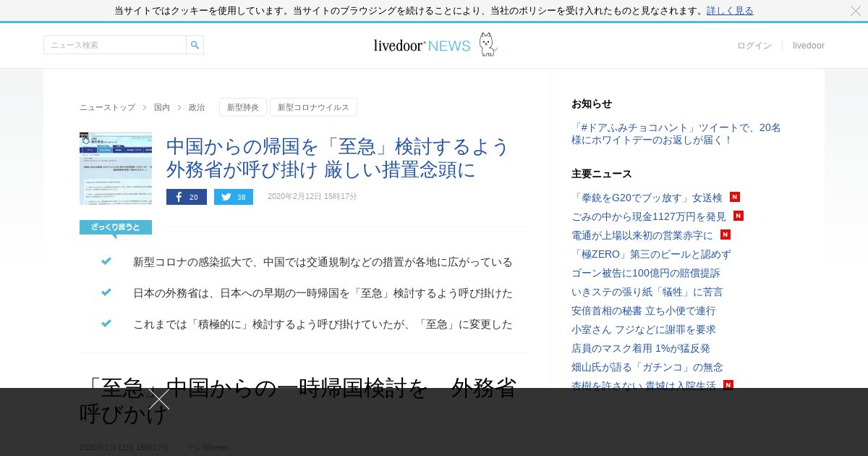868x456 pixels.
Task: Go to 政治 breadcrumb category
Action: (x=197, y=107)
